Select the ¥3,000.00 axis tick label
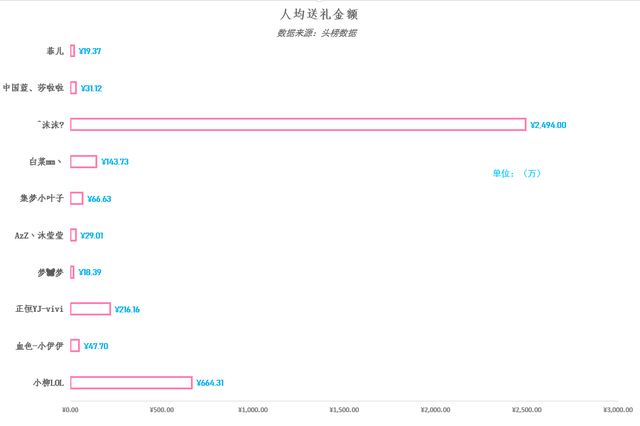This screenshot has width=640, height=426. (617, 410)
